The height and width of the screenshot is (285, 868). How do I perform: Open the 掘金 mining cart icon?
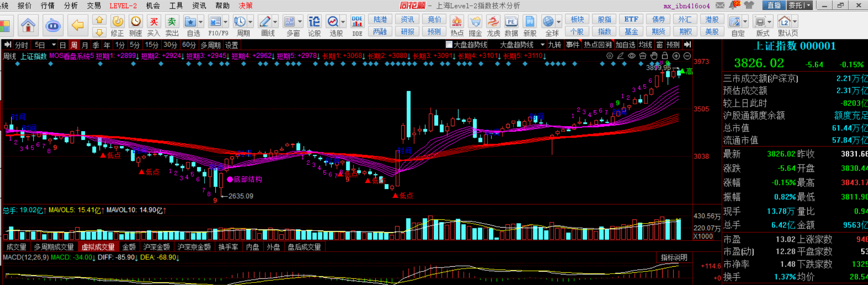point(475,21)
